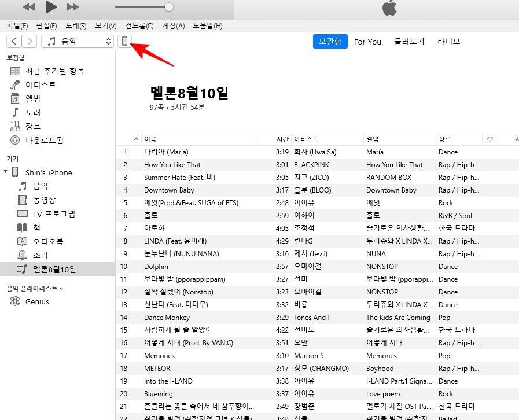
Task: Select the song 마리아 (Maria)
Action: pyautogui.click(x=166, y=152)
